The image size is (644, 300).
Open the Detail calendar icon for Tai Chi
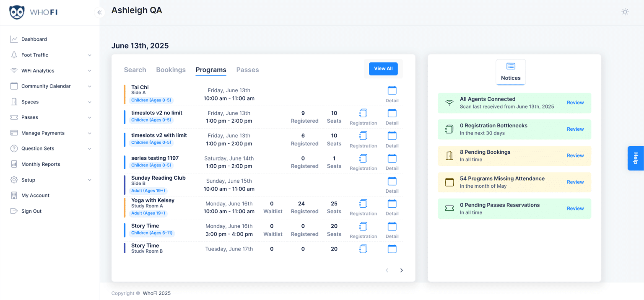point(392,90)
